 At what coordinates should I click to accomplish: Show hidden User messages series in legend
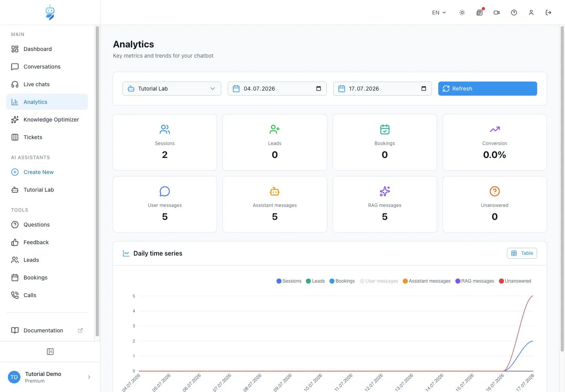tap(379, 281)
